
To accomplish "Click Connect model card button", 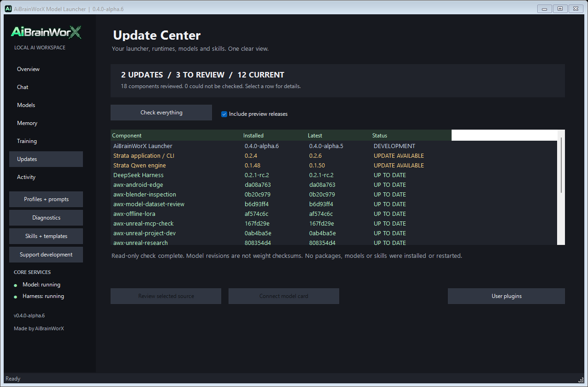I will [284, 296].
